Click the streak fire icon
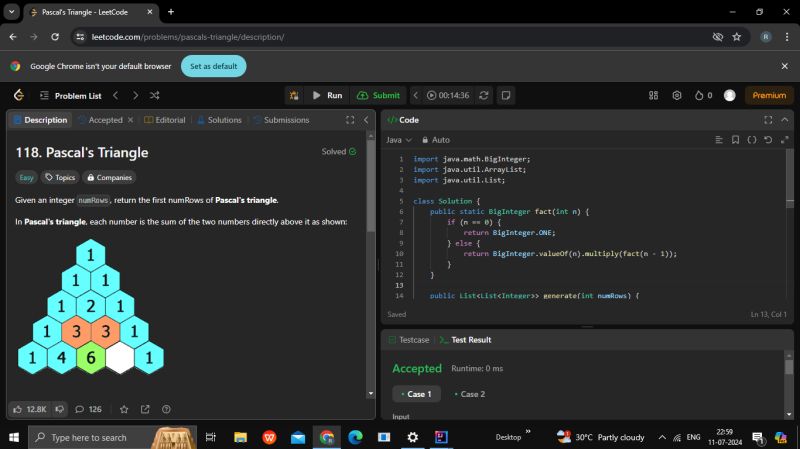Image resolution: width=800 pixels, height=449 pixels. pyautogui.click(x=699, y=95)
